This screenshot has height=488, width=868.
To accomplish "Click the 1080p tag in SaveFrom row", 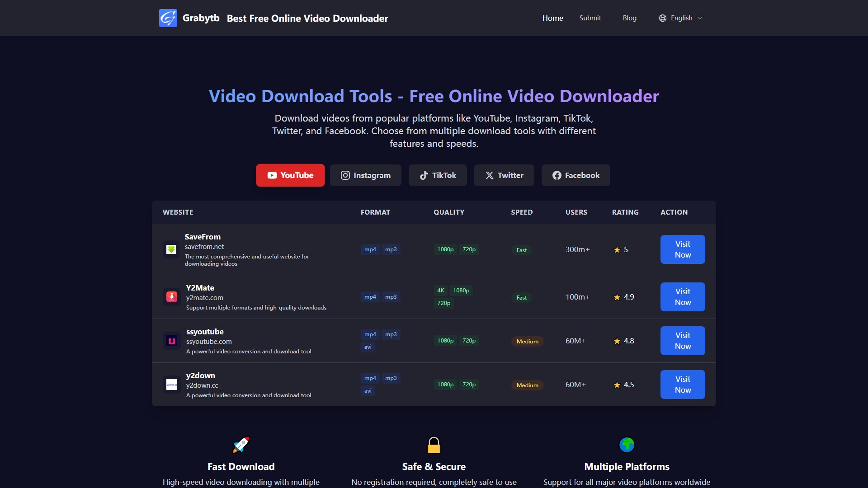I will point(445,249).
